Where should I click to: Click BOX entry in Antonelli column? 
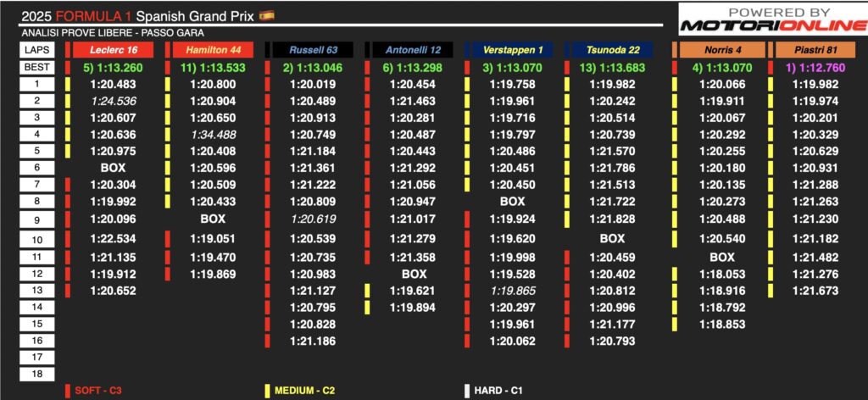pyautogui.click(x=414, y=274)
